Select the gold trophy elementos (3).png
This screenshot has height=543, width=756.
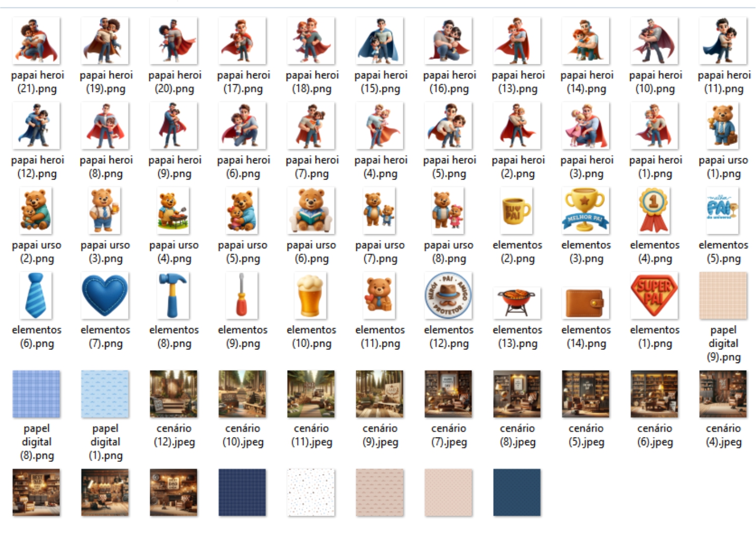tap(586, 210)
